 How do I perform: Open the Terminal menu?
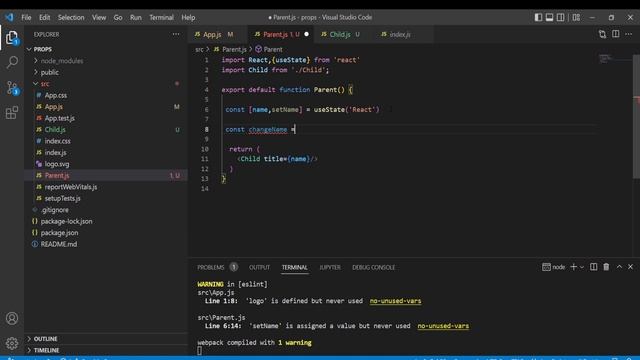click(161, 17)
